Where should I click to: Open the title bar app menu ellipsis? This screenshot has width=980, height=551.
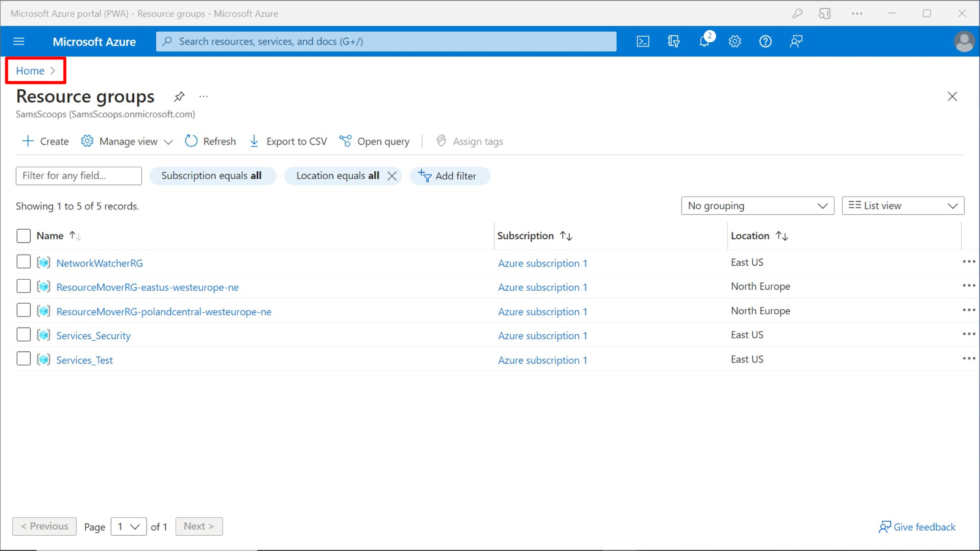(857, 13)
